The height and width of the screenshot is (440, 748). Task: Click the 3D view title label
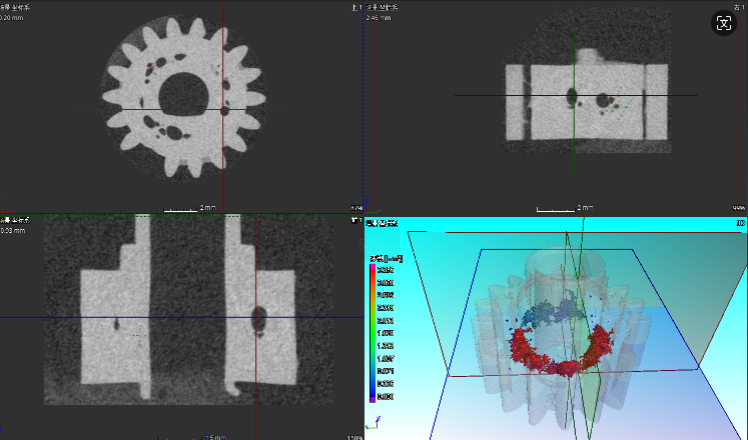tap(382, 222)
